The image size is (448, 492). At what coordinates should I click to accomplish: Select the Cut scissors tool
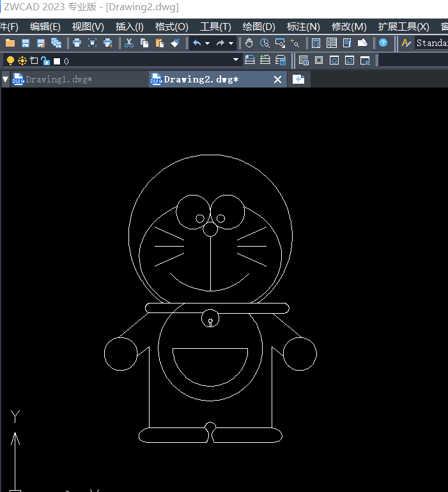click(129, 43)
